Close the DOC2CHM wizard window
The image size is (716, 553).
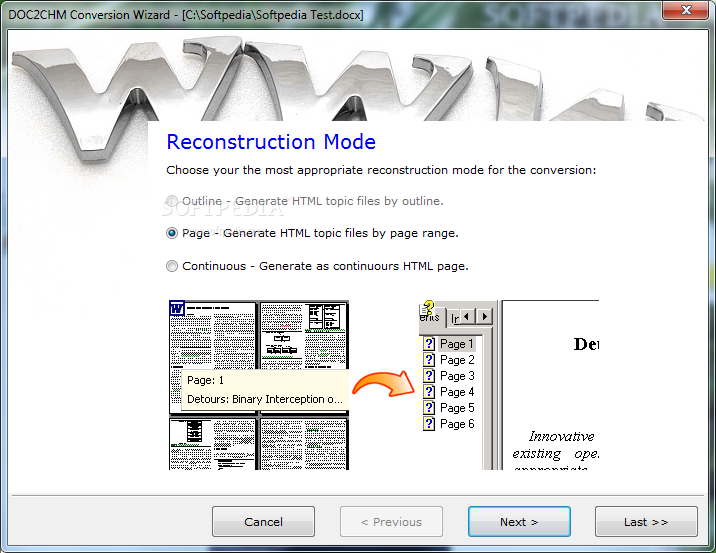(686, 10)
